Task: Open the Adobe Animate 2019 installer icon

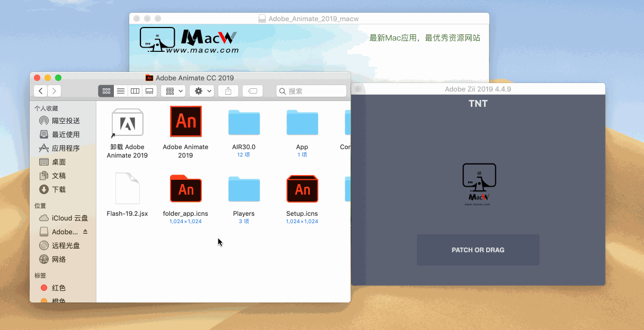Action: coord(185,122)
